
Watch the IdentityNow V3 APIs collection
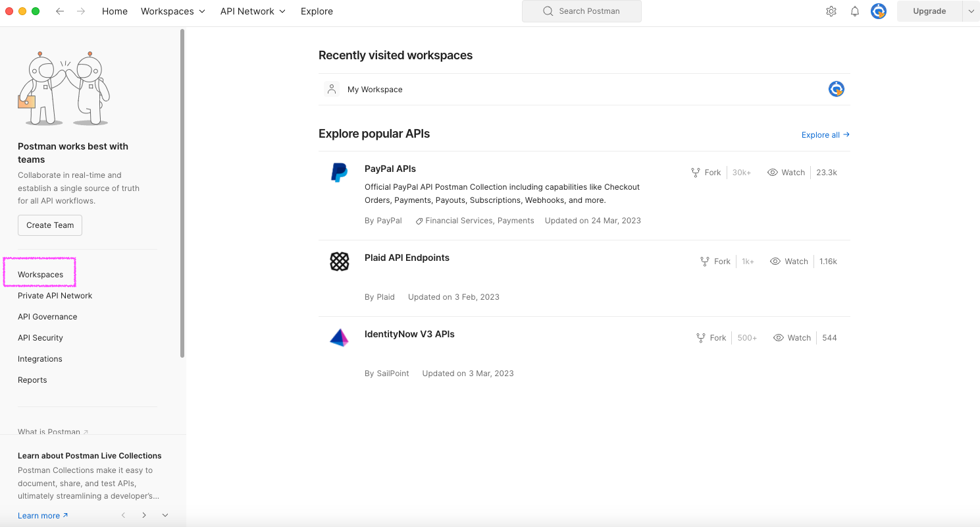[x=792, y=338]
